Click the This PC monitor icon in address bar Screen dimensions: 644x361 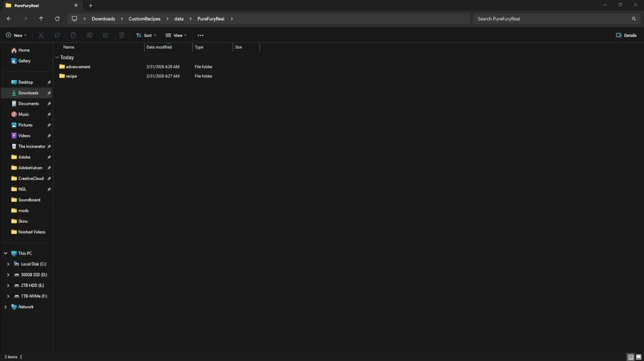tap(74, 19)
